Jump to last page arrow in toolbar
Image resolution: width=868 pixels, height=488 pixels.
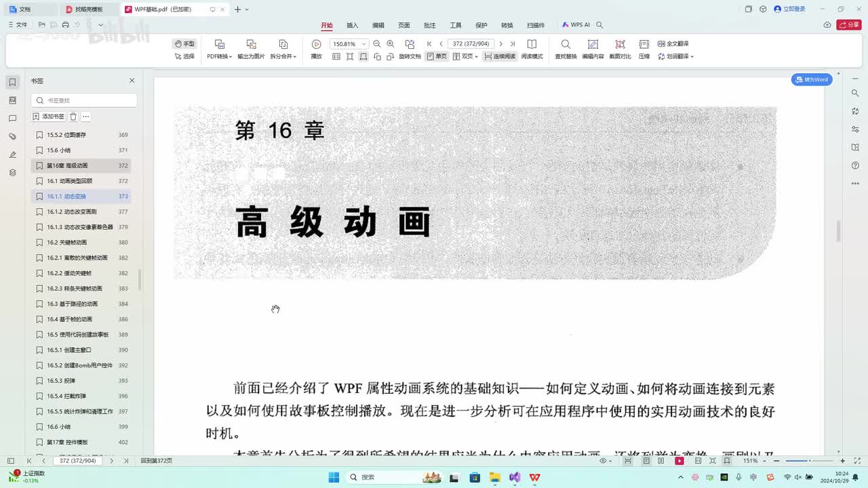(x=512, y=44)
